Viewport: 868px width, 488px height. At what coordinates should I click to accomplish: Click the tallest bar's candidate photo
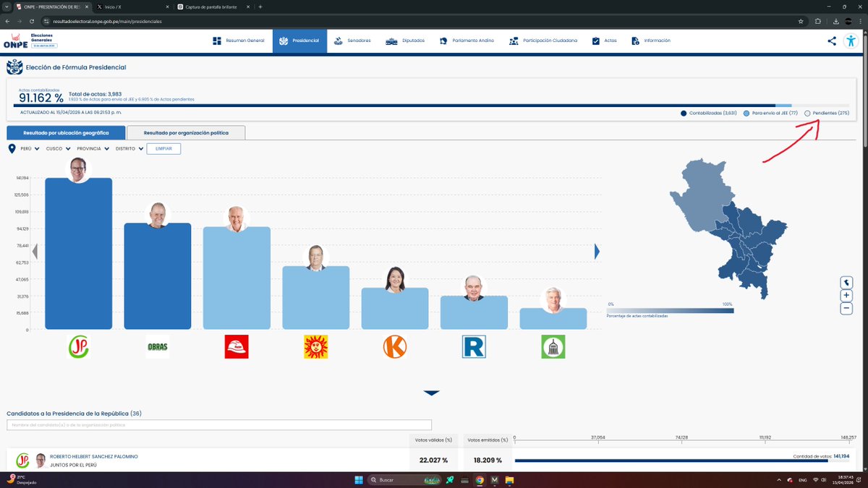(78, 170)
